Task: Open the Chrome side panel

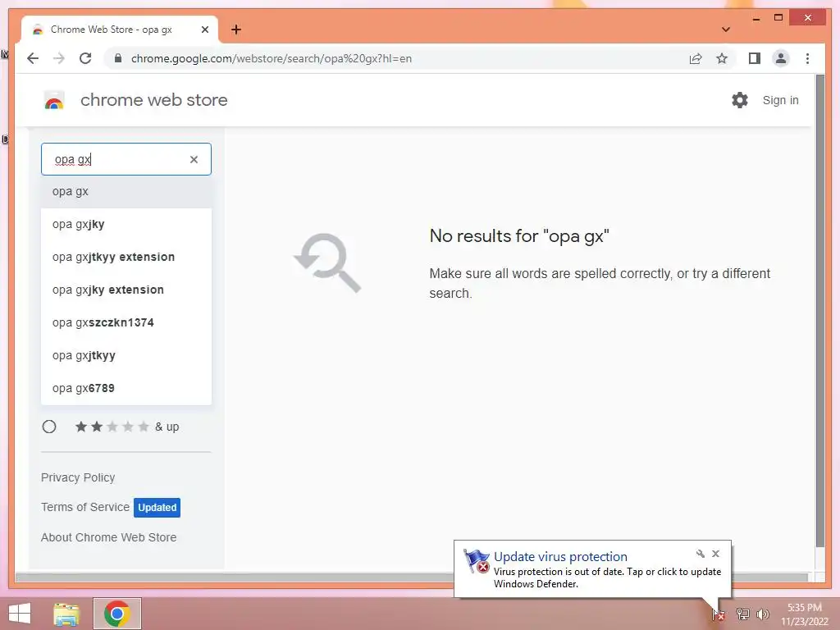Action: point(755,58)
